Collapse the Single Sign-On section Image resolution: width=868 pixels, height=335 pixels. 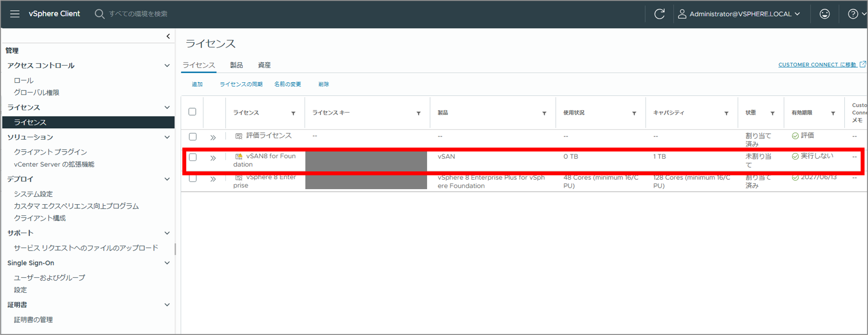(167, 263)
